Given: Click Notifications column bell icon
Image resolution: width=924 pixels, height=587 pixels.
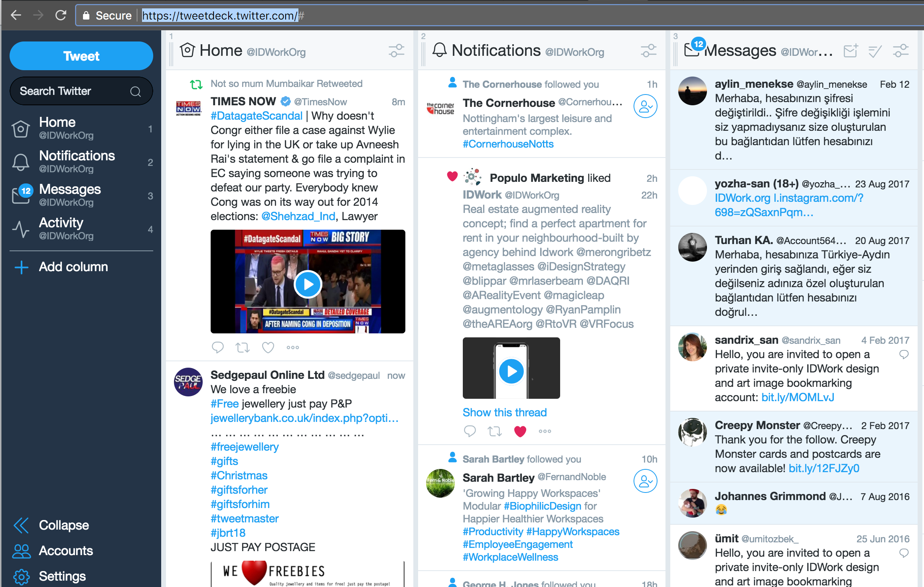Looking at the screenshot, I should click(x=439, y=50).
